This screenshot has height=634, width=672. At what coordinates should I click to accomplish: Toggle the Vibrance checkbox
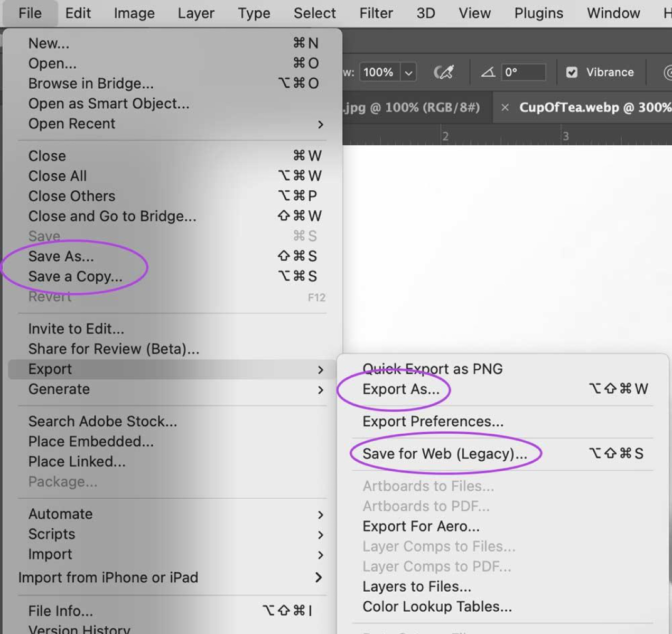tap(572, 72)
